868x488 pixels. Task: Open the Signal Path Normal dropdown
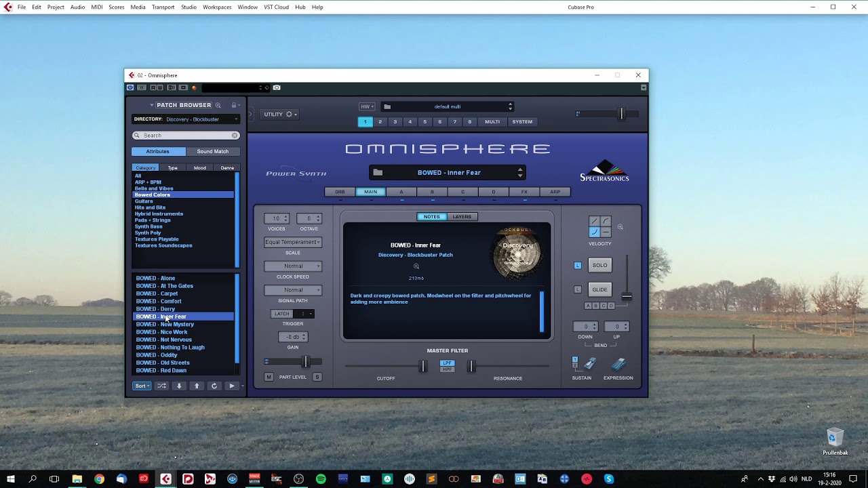pyautogui.click(x=293, y=290)
